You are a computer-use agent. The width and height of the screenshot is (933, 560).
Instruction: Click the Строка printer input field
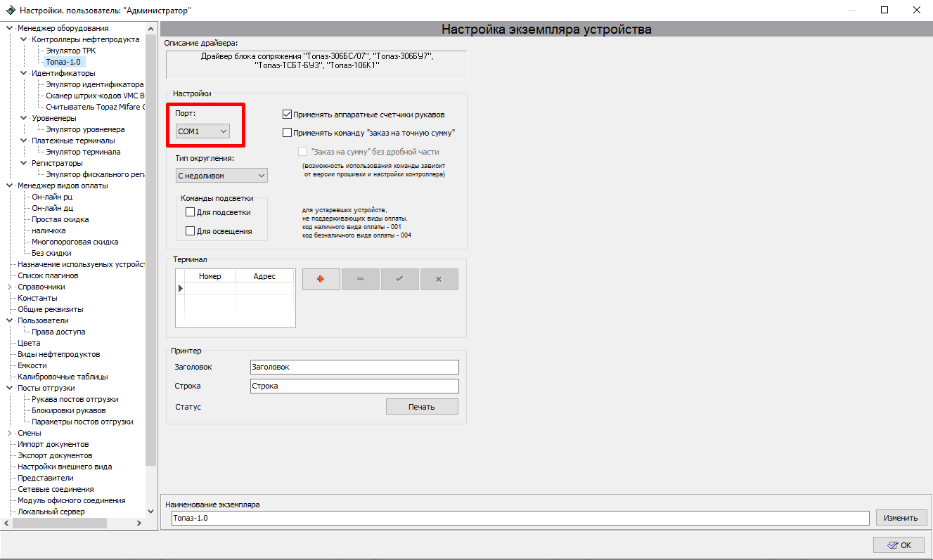[x=354, y=386]
